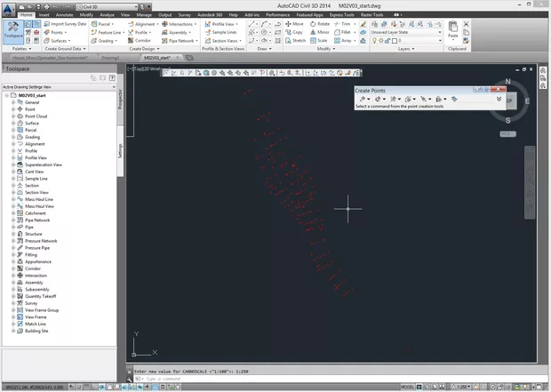The height and width of the screenshot is (392, 551).
Task: Expand the Create Points dialog chevron
Action: [x=499, y=99]
